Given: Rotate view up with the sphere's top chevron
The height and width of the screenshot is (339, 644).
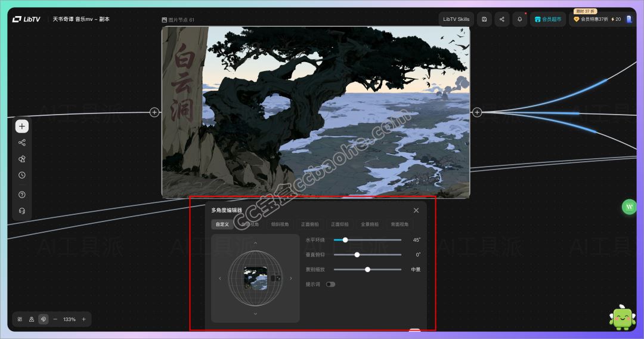Looking at the screenshot, I should click(x=255, y=244).
